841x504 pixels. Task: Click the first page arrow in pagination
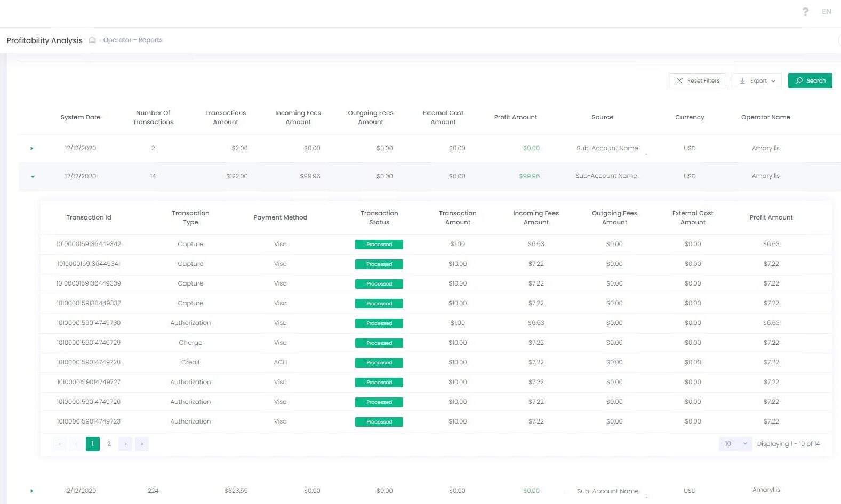coord(60,444)
